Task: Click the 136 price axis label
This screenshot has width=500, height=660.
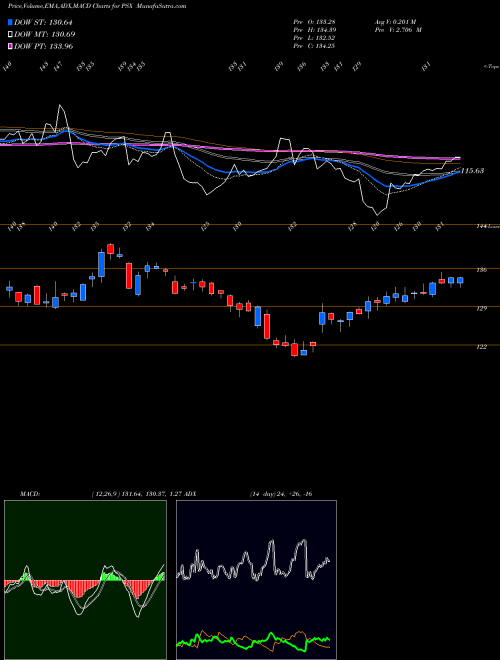Action: [481, 270]
